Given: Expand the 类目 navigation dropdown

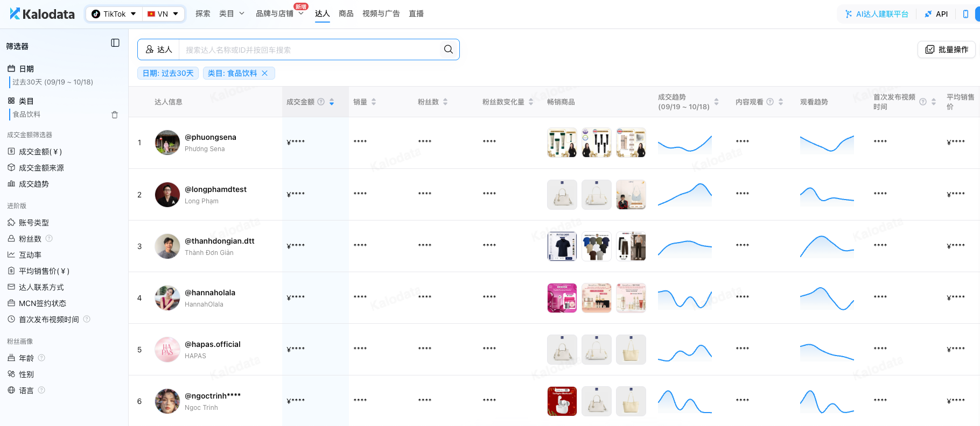Looking at the screenshot, I should 232,13.
